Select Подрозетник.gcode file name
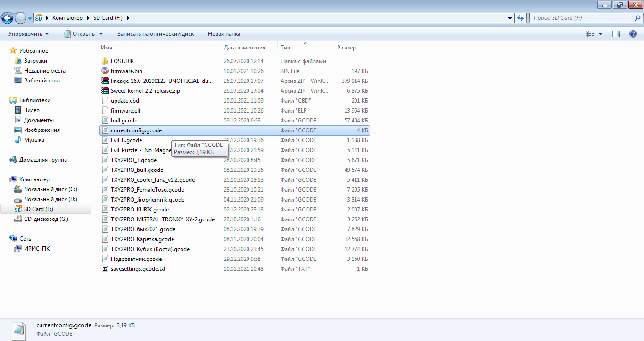Screen dimensions: 644x341 click(136, 259)
